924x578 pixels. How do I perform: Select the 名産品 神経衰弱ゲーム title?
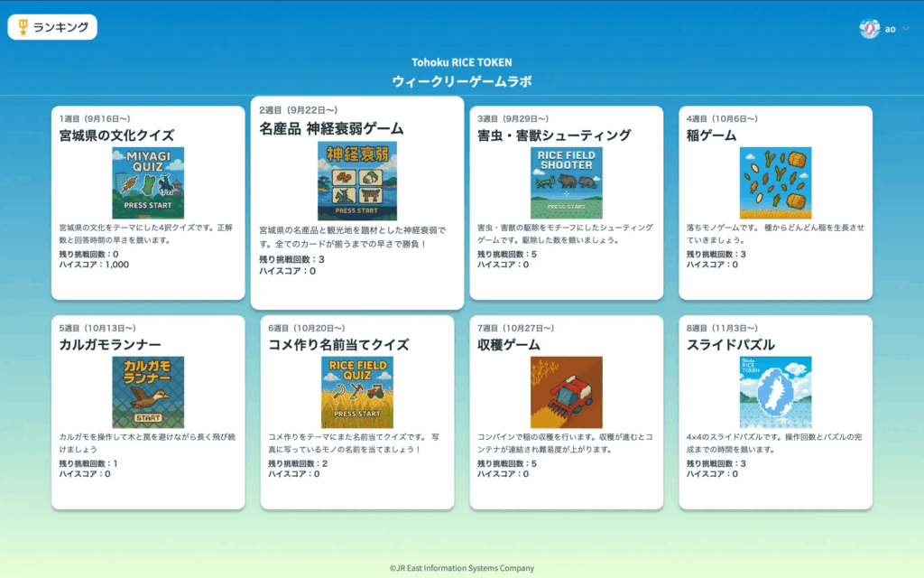(x=331, y=128)
